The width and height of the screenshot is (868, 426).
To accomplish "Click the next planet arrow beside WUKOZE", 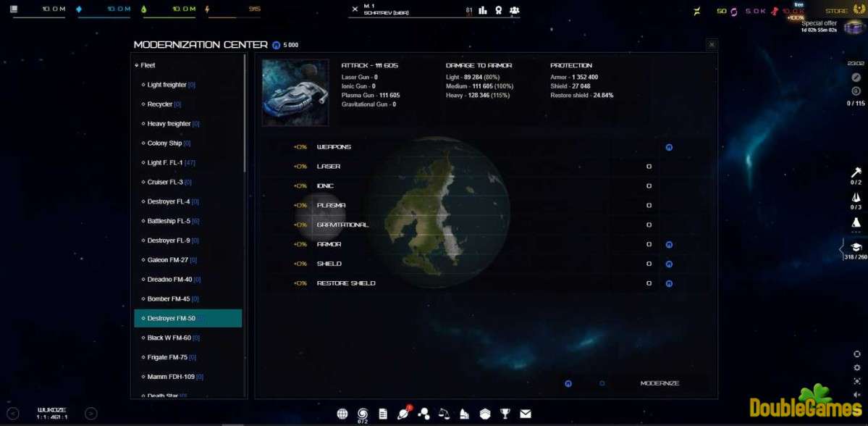I will click(x=90, y=414).
